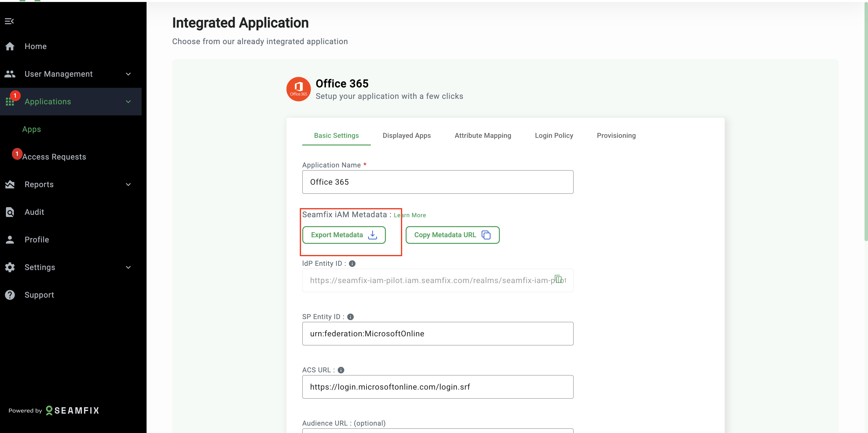Open the Learn More link
The width and height of the screenshot is (868, 433).
(410, 215)
